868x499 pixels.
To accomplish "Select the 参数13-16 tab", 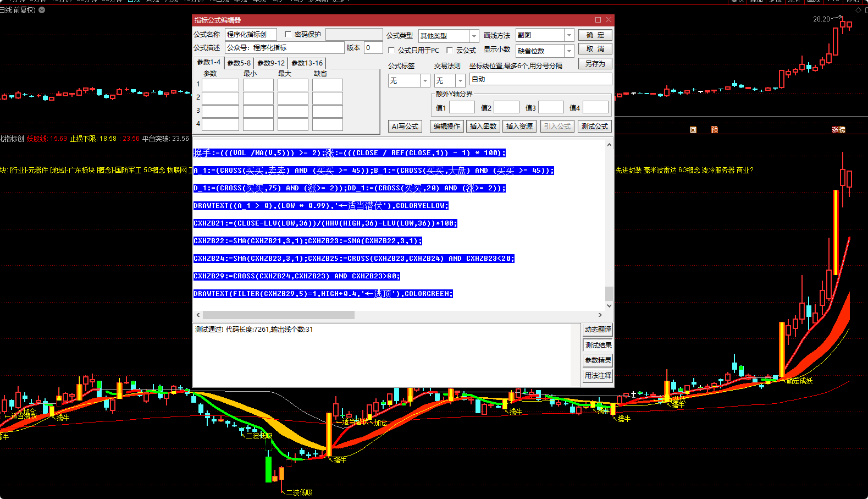I will (x=307, y=63).
